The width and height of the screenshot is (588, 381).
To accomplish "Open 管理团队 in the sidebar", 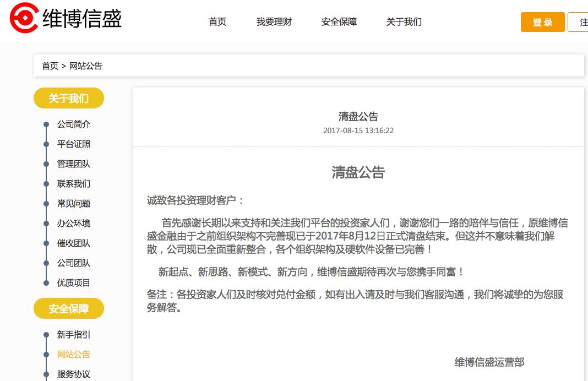I will [73, 164].
